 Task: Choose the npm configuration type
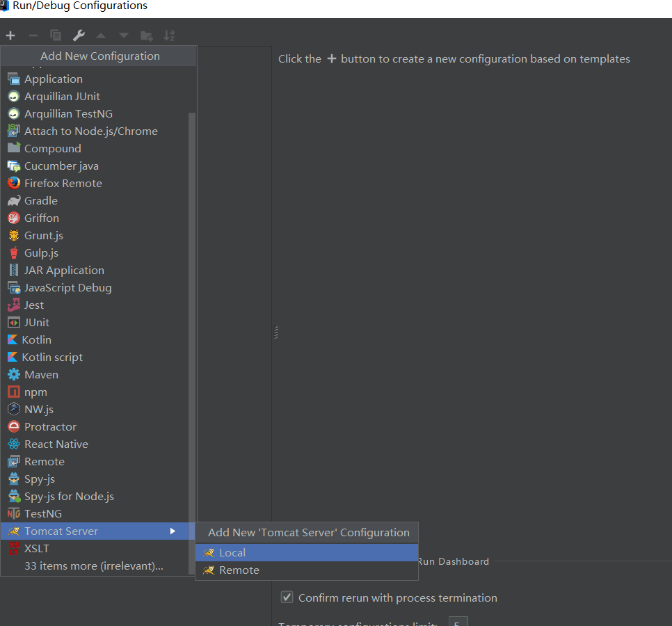pyautogui.click(x=95, y=392)
